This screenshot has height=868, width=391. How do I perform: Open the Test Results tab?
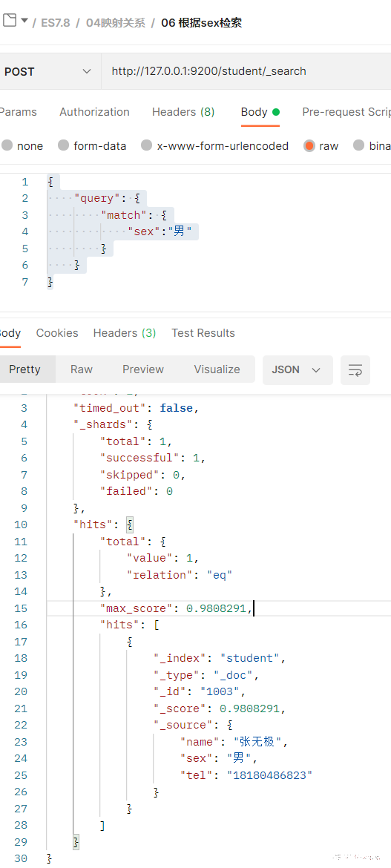click(x=203, y=333)
